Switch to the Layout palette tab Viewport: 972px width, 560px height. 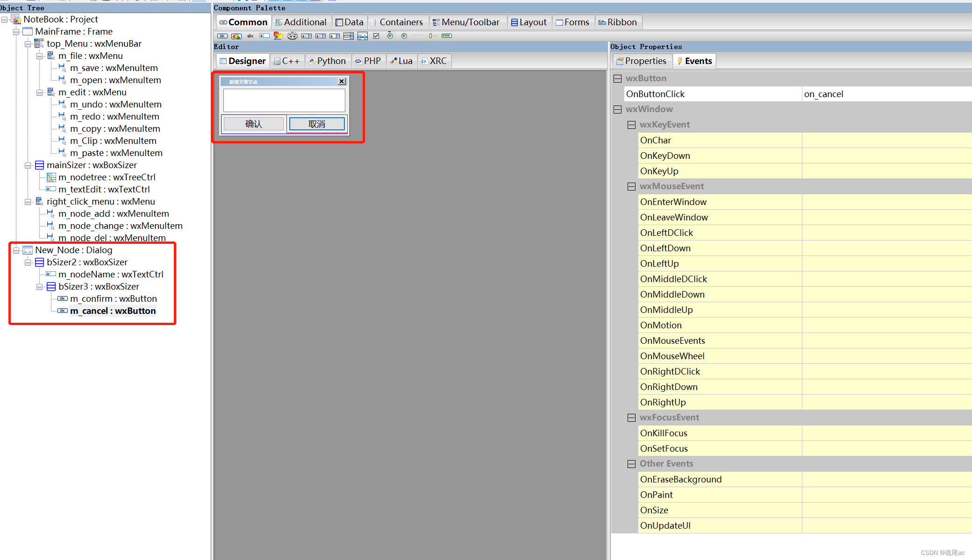pos(529,22)
